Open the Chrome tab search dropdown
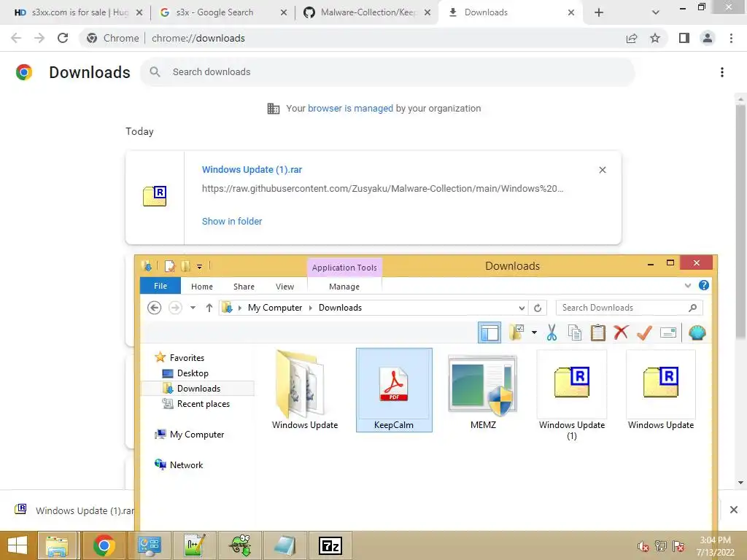 tap(656, 12)
